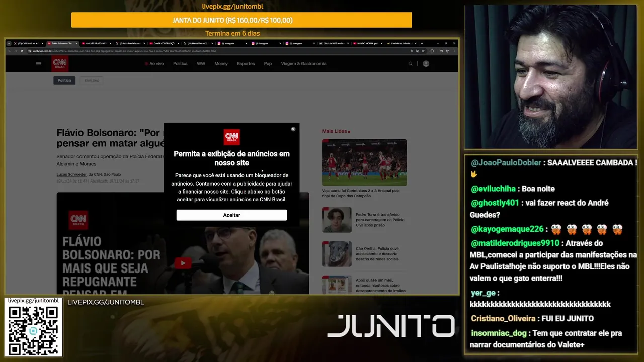The width and height of the screenshot is (644, 362).
Task: Click the Mais Lidas heading
Action: [336, 131]
